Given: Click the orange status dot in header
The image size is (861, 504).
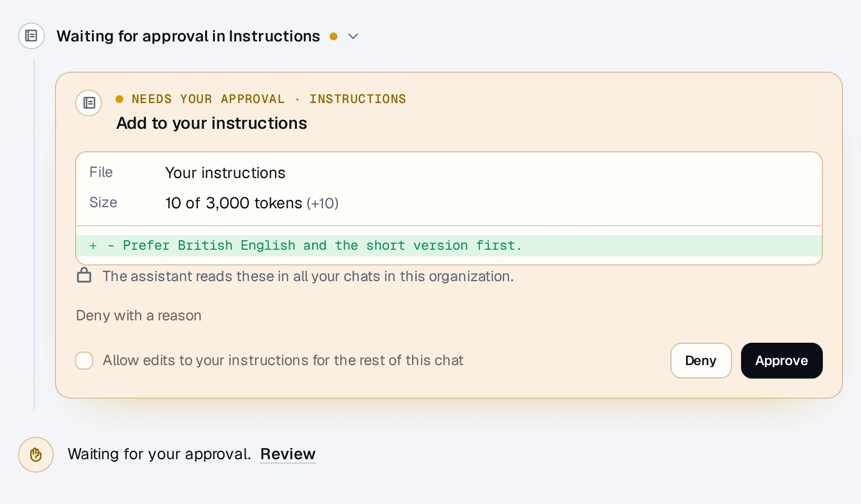Looking at the screenshot, I should [x=334, y=36].
